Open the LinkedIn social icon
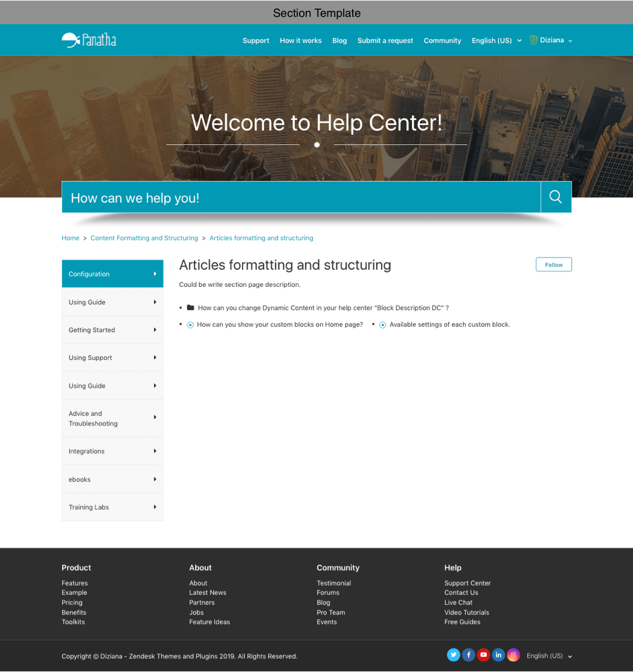 (x=498, y=655)
